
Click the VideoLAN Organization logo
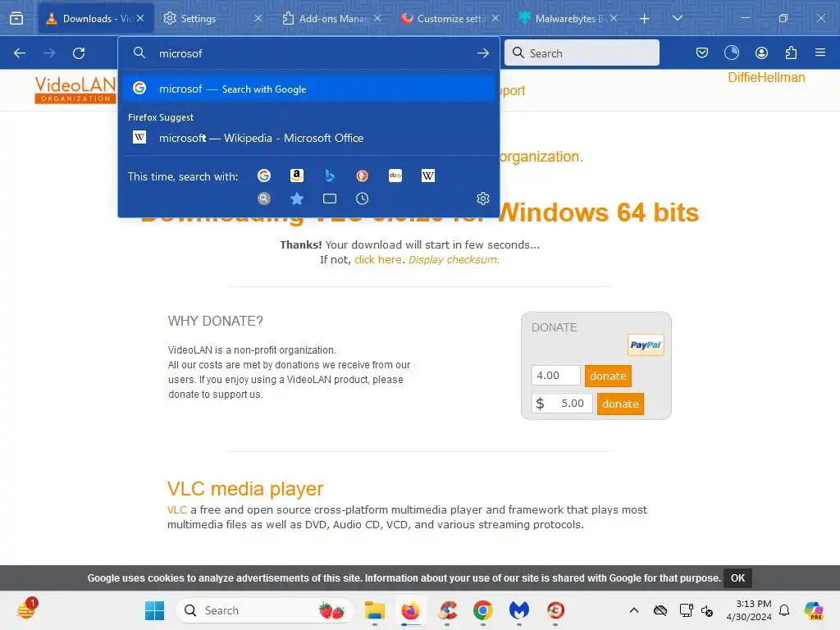coord(75,89)
